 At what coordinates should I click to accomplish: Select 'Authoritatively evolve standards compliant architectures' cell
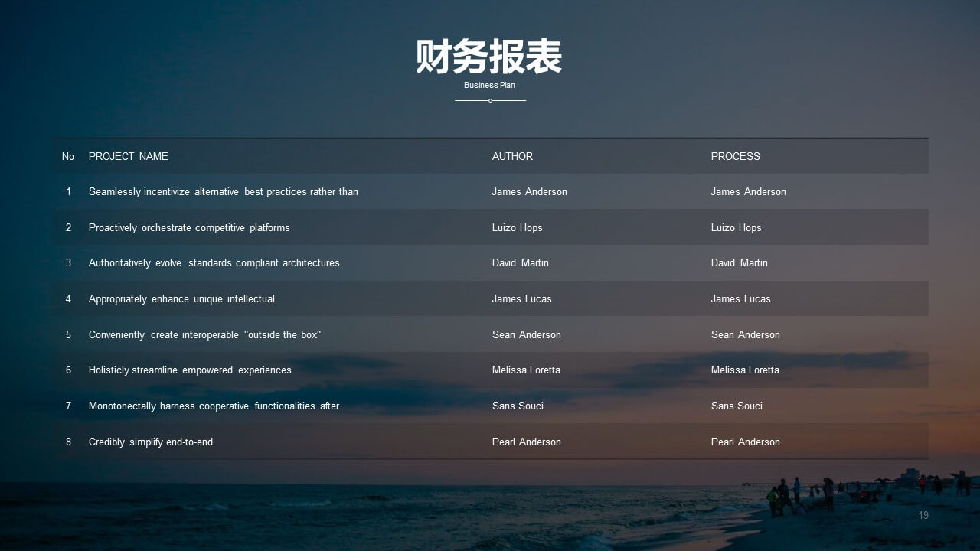214,263
